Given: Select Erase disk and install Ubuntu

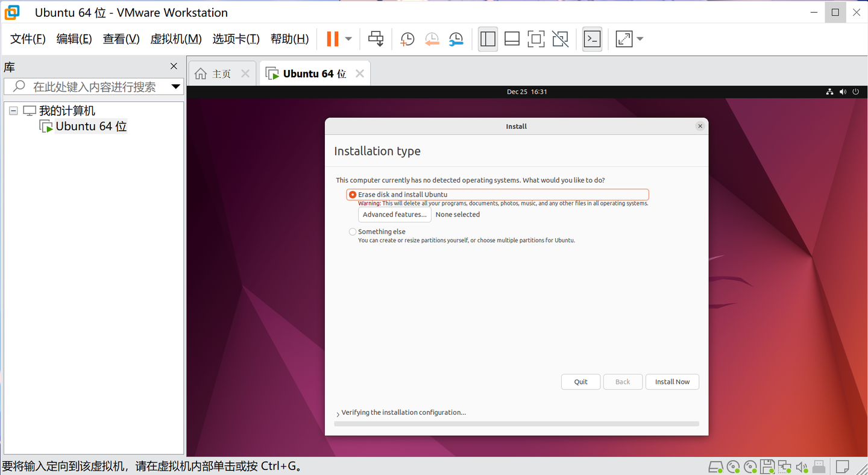Looking at the screenshot, I should pos(353,194).
